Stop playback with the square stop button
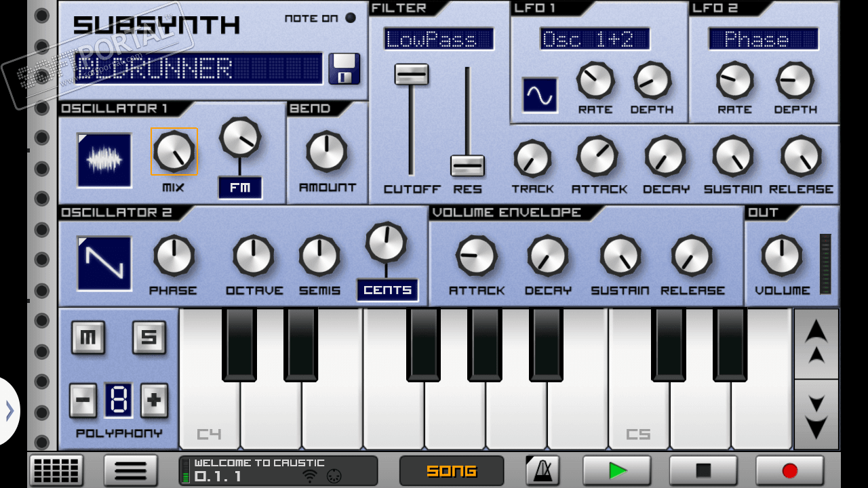The height and width of the screenshot is (488, 868). pos(703,470)
